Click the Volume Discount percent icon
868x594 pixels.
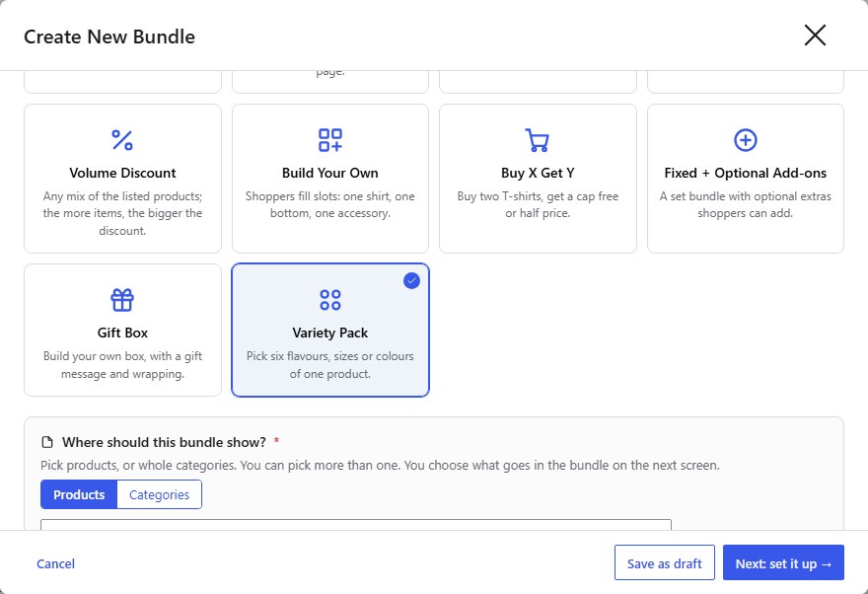[122, 140]
